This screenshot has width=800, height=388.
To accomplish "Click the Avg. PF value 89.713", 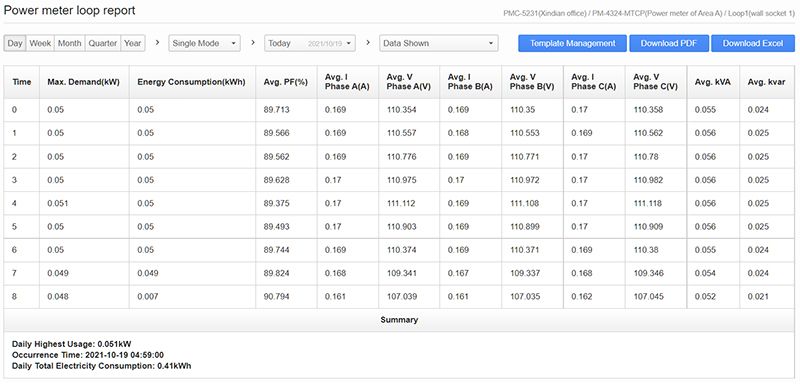I will tap(277, 110).
